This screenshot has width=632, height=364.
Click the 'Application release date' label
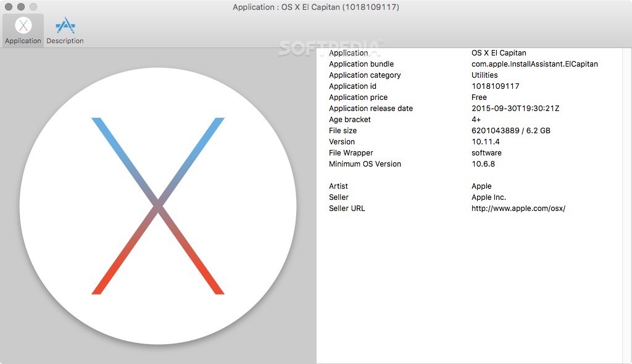coord(371,109)
